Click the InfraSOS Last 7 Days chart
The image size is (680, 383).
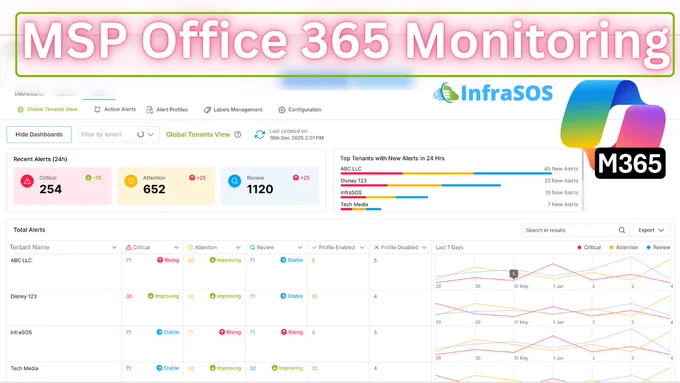coord(554,343)
